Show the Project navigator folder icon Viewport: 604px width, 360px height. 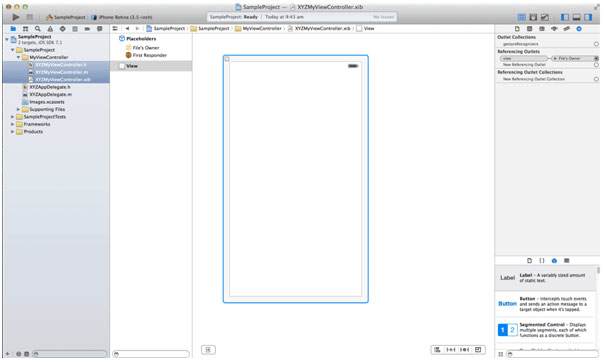pyautogui.click(x=13, y=29)
